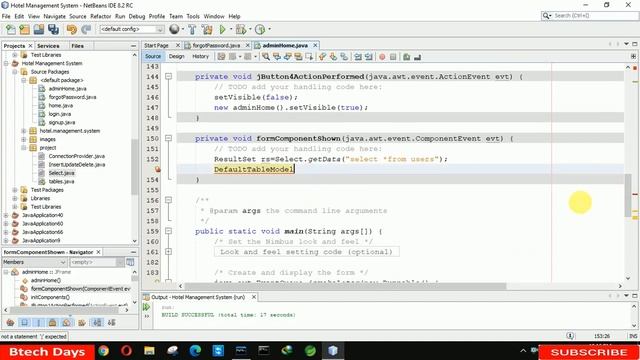The width and height of the screenshot is (640, 360).
Task: Open the Navigate menu
Action: [54, 16]
